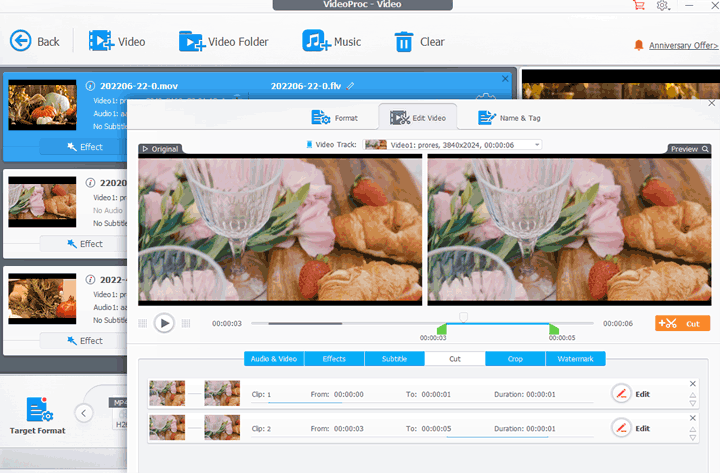Go back with the Back arrow icon
Screen dimensions: 720x473
(x=21, y=41)
